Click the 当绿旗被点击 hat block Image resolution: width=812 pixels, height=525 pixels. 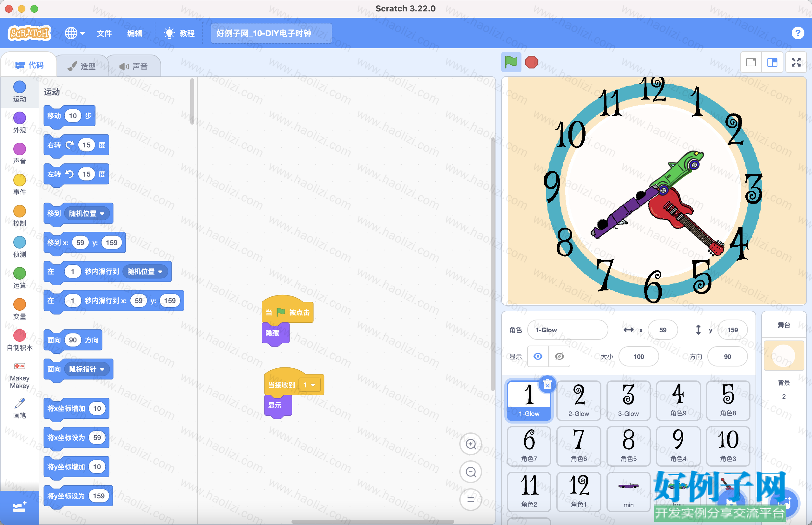coord(287,309)
